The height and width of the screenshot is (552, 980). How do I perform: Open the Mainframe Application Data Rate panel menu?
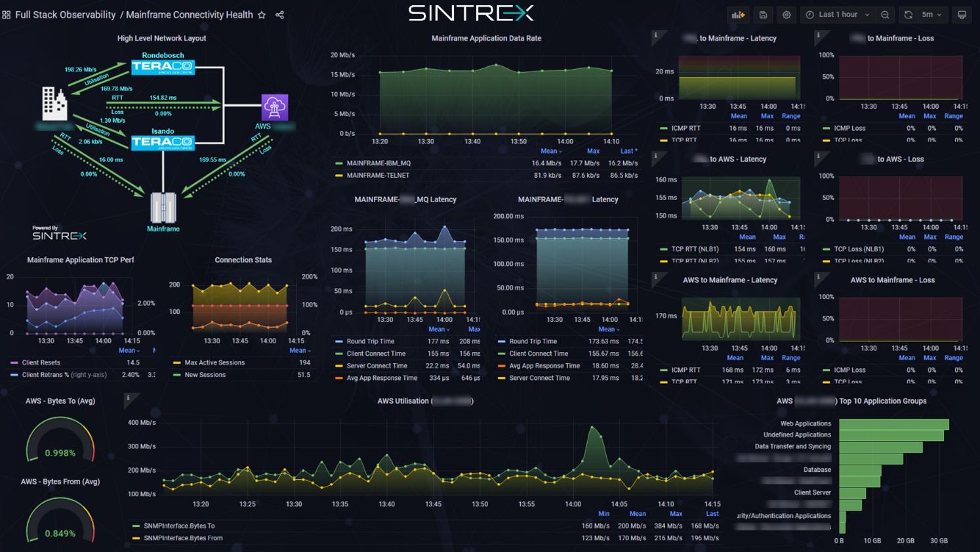tap(486, 38)
